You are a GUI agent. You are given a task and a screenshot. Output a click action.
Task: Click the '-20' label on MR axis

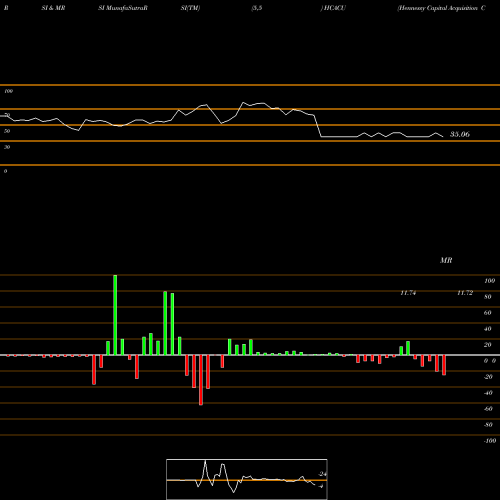click(488, 377)
